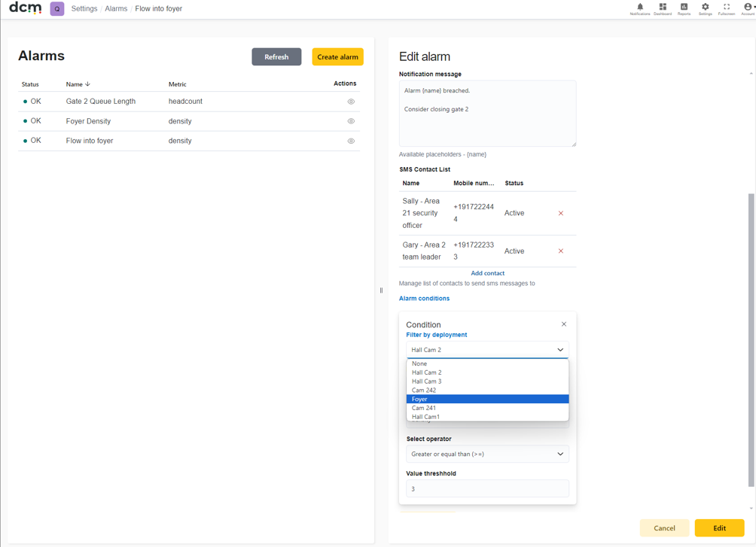Click the dcm logo
756x547 pixels.
pos(25,8)
